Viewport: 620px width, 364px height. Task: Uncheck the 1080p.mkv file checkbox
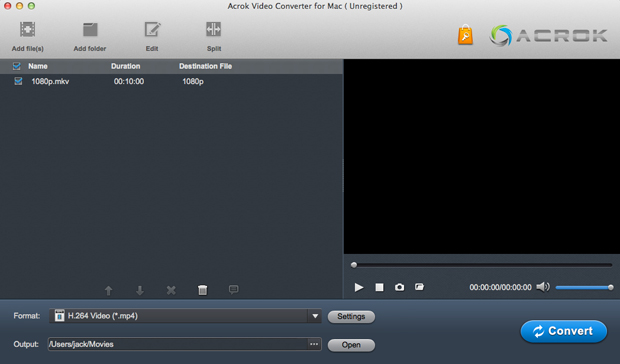pyautogui.click(x=18, y=81)
